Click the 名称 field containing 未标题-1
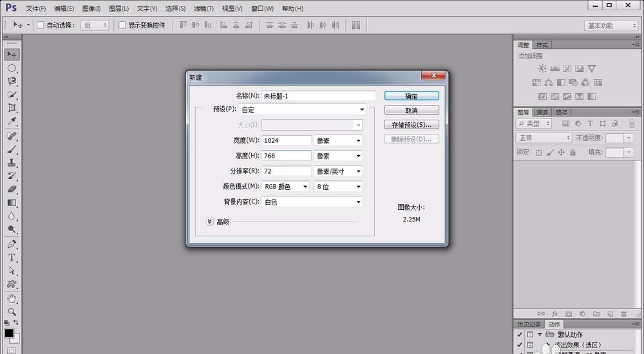 pos(319,96)
